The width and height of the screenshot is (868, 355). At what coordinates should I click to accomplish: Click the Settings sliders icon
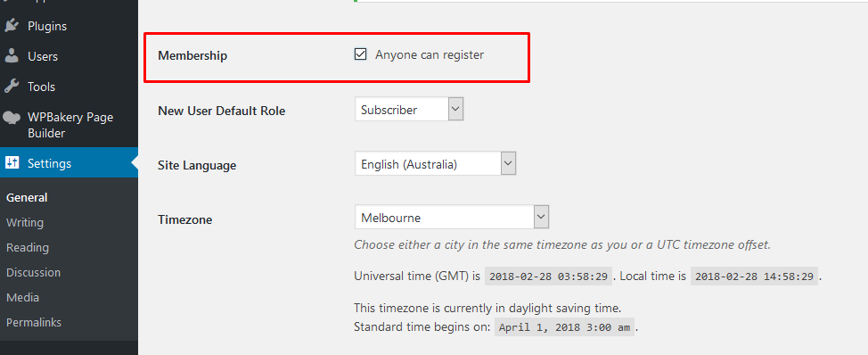[x=12, y=163]
